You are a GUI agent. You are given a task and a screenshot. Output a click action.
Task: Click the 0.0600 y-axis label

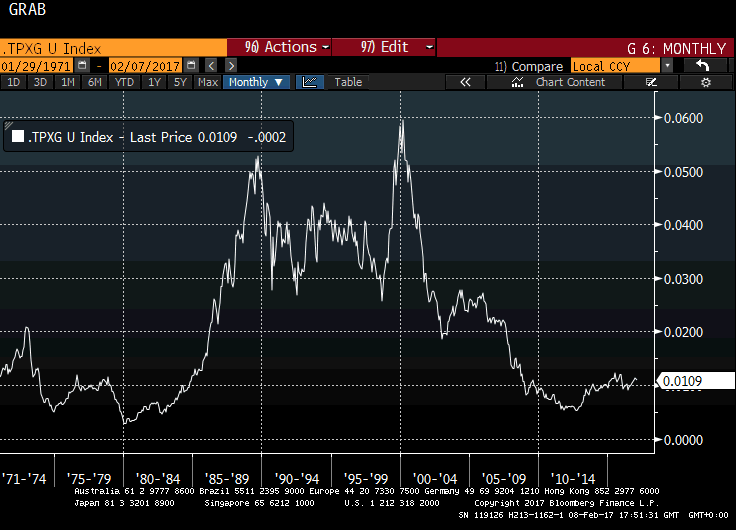pos(683,118)
